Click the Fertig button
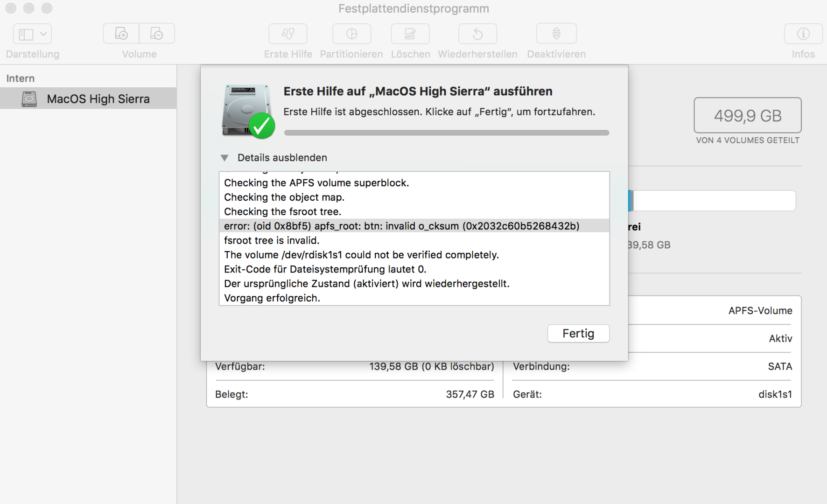Viewport: 827px width, 504px height. (578, 333)
